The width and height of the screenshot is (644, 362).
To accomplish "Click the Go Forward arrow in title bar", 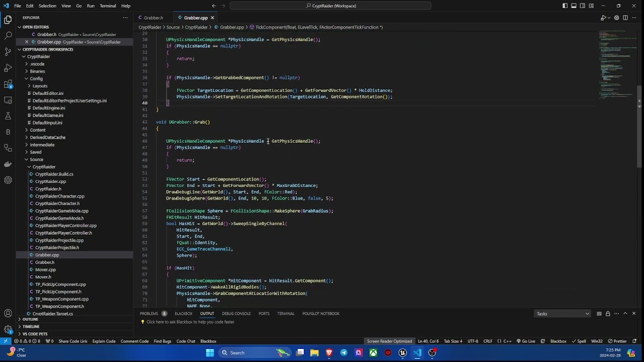I will (x=223, y=6).
